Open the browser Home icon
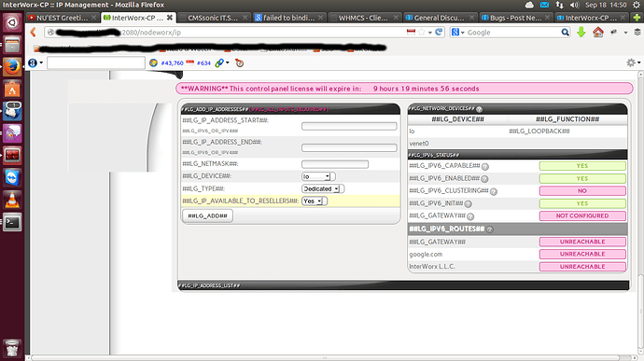 pyautogui.click(x=598, y=32)
